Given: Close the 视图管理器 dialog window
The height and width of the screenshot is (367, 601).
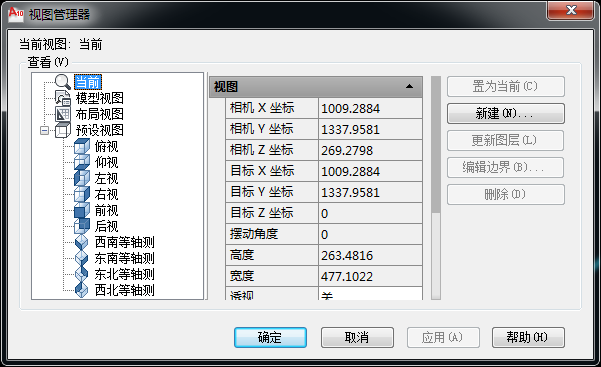Looking at the screenshot, I should point(571,10).
